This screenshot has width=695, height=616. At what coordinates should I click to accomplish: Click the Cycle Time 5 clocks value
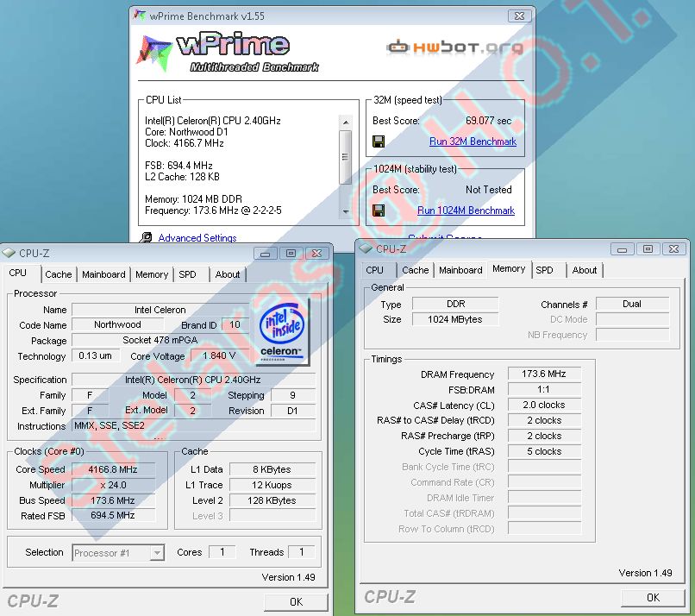[x=544, y=451]
